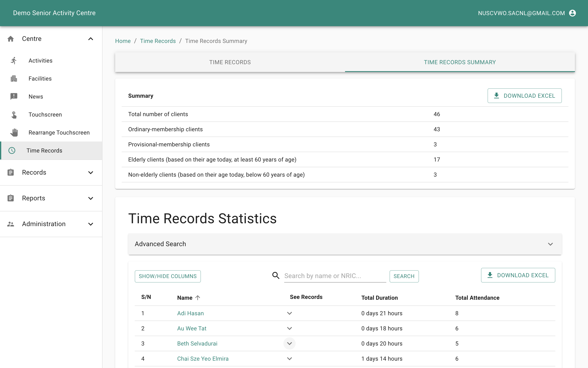Expand records for Chai Sze Yeo Elmira
The width and height of the screenshot is (588, 368).
(x=289, y=359)
